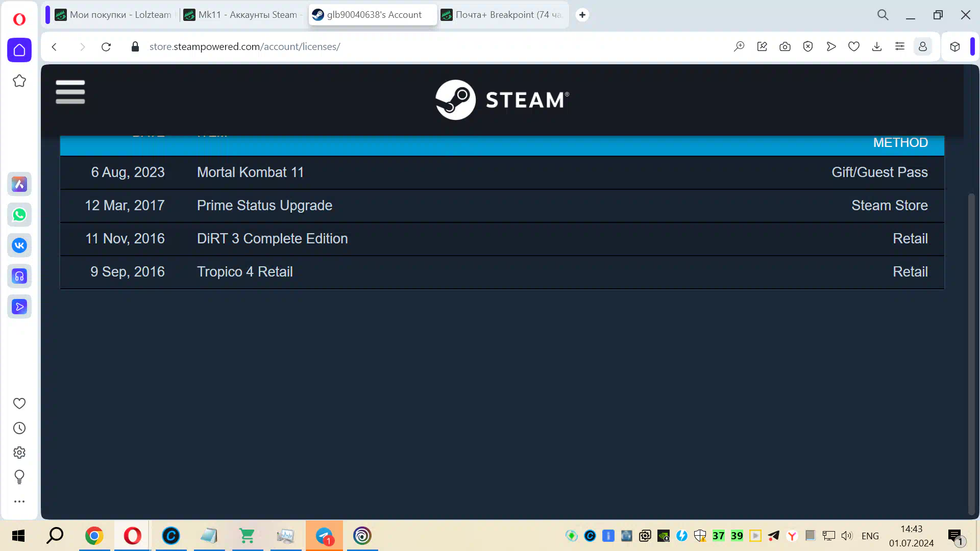This screenshot has width=980, height=551.
Task: Open VK messenger in the sidebar
Action: 19,245
